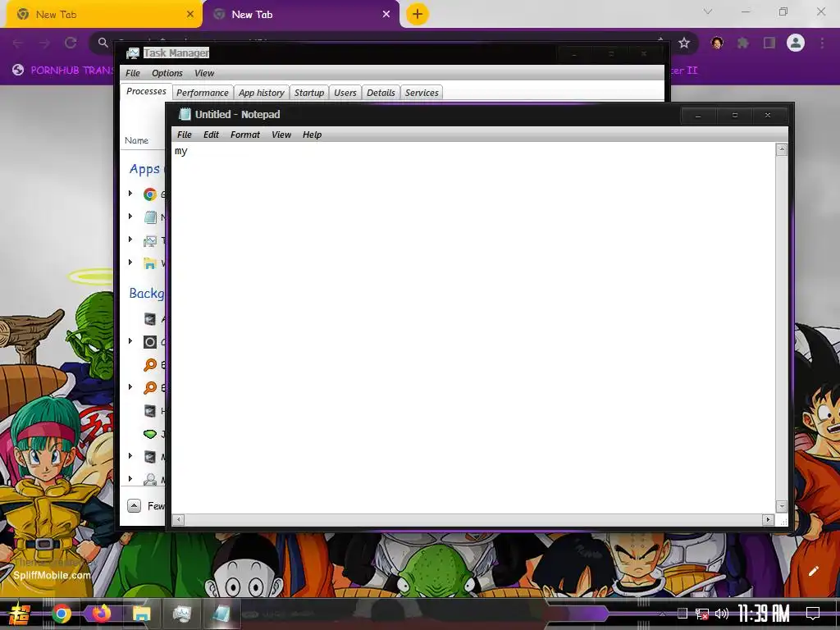Select the Cortana circle icon process
The image size is (840, 630).
(x=150, y=342)
